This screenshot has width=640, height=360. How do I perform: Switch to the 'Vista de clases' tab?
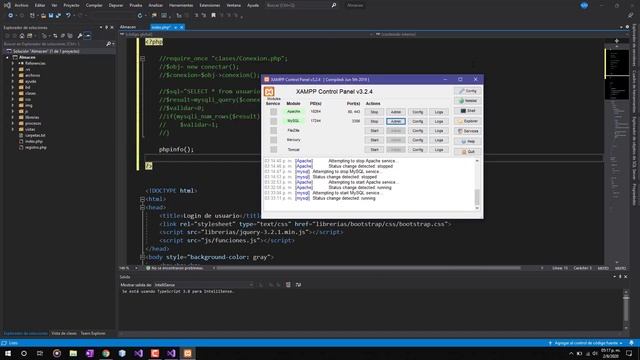64,333
